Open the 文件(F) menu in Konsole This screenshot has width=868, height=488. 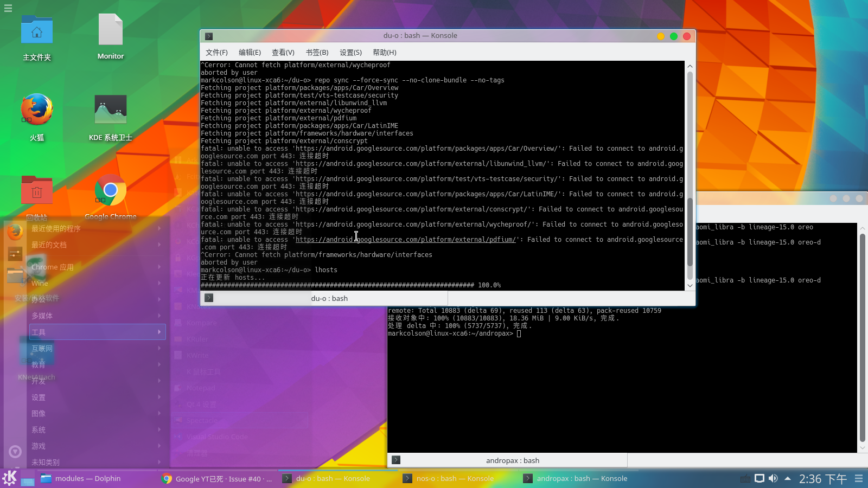(216, 52)
